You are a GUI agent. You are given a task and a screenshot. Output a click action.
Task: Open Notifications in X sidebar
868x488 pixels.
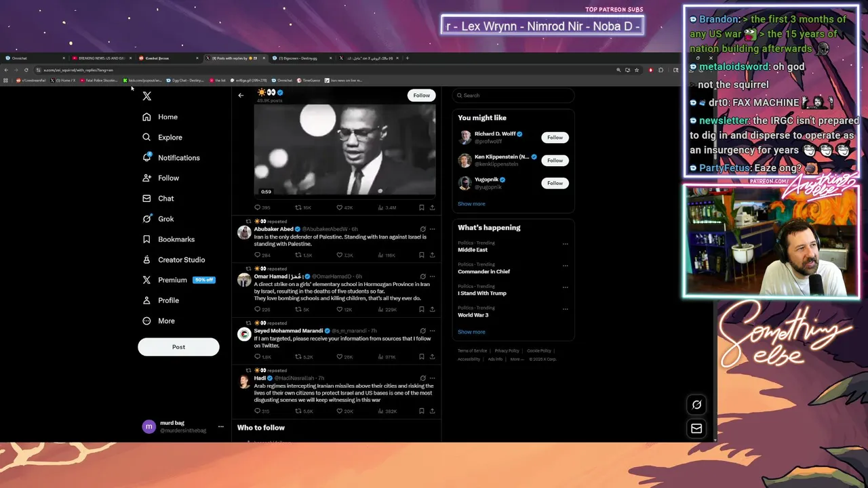171,158
